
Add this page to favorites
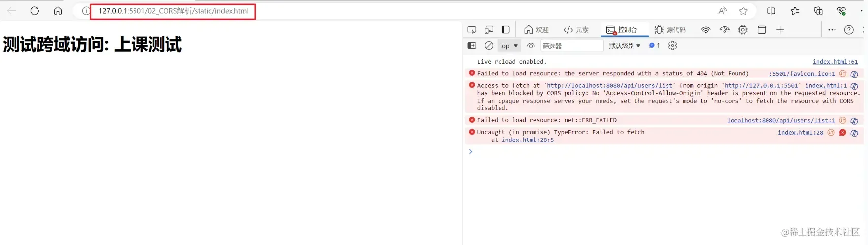743,11
